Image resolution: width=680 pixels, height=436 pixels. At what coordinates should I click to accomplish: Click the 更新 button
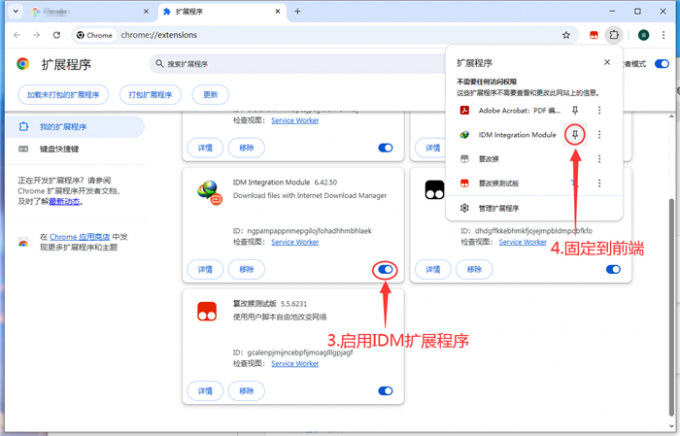pos(210,95)
